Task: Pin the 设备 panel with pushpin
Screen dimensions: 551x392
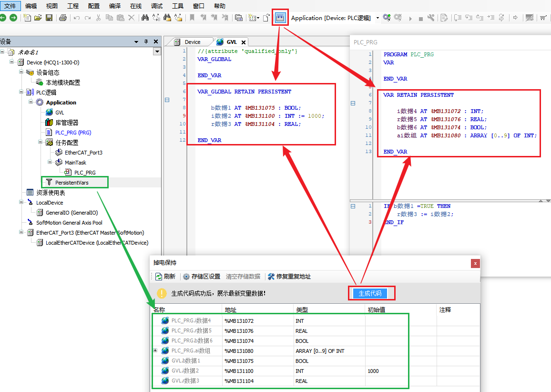Action: 146,41
